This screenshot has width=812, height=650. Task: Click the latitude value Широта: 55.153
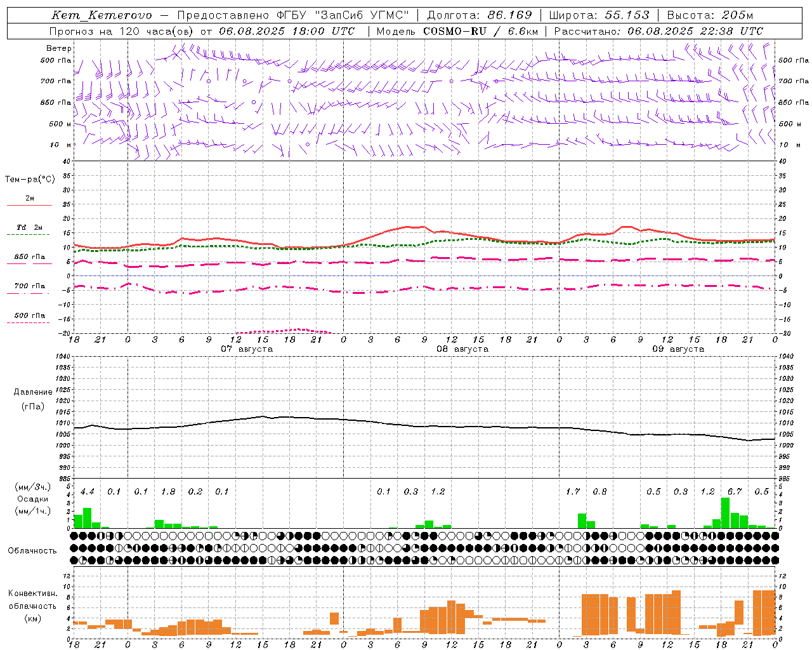click(599, 15)
